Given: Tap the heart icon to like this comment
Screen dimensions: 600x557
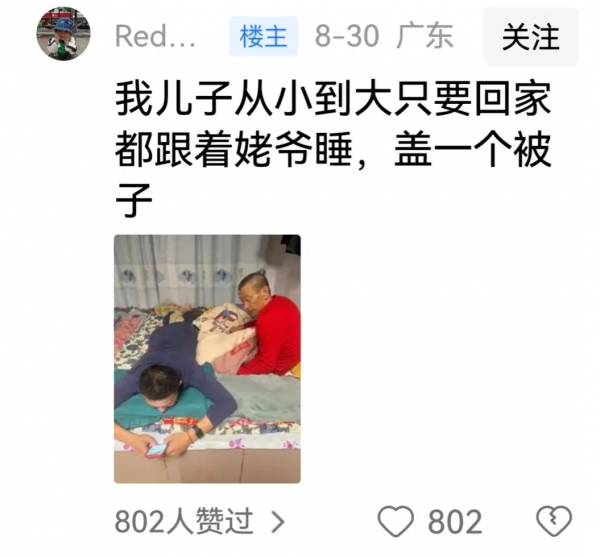Looking at the screenshot, I should coord(396,521).
